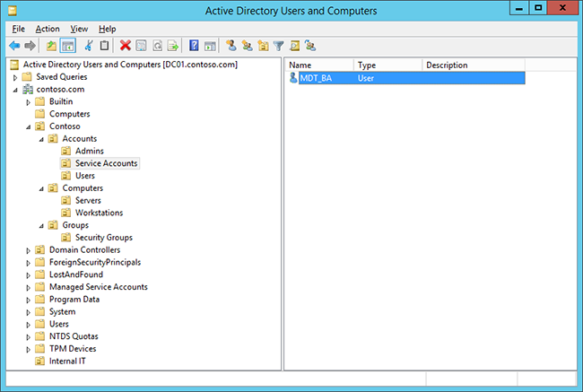The height and width of the screenshot is (392, 583).
Task: Click the Create new user icon
Action: pos(231,45)
